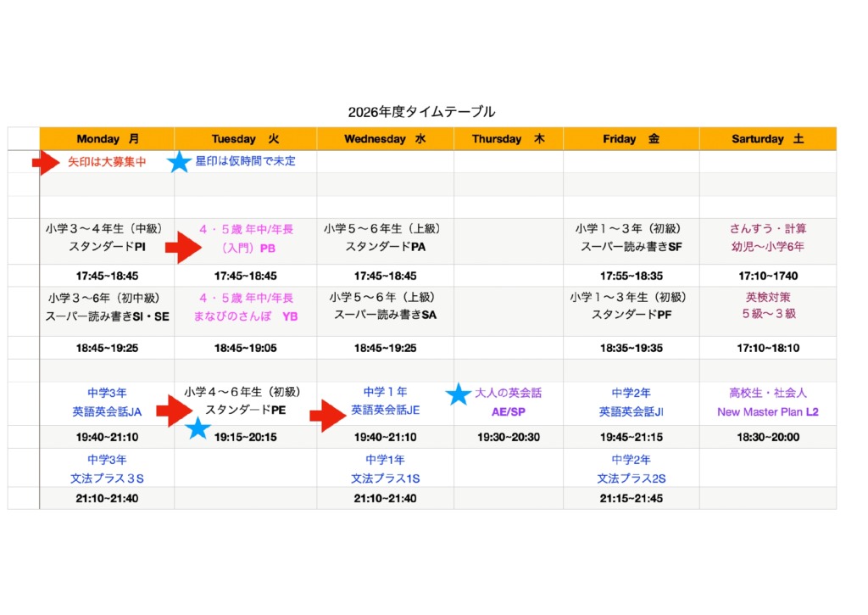Open the 中学3年 英語英会話JA class
This screenshot has width=868, height=615.
107,403
